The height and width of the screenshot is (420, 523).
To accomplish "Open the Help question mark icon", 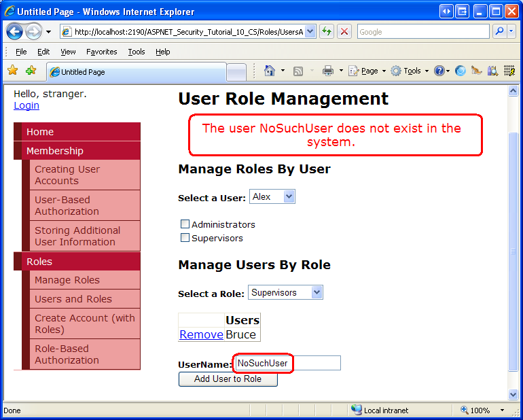I will pyautogui.click(x=439, y=71).
